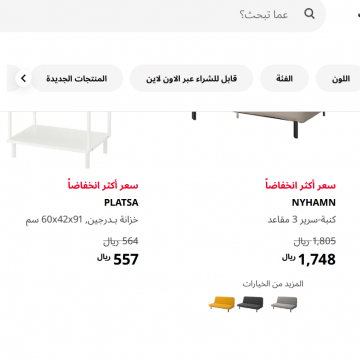Click the PLATSA price 557 ريال

point(118,259)
